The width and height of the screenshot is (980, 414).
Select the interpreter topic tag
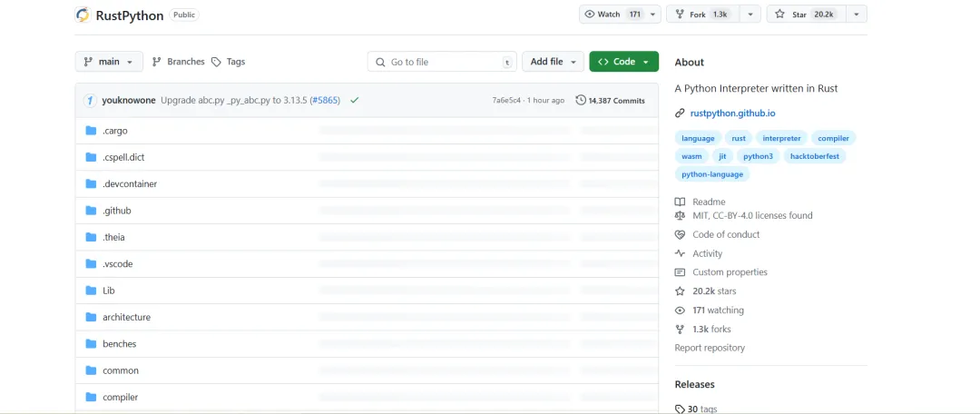(782, 138)
